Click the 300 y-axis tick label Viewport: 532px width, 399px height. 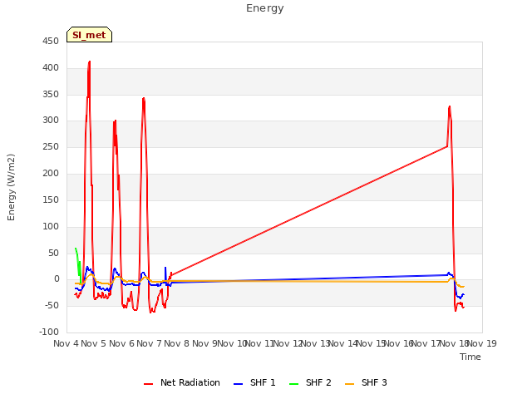51,121
